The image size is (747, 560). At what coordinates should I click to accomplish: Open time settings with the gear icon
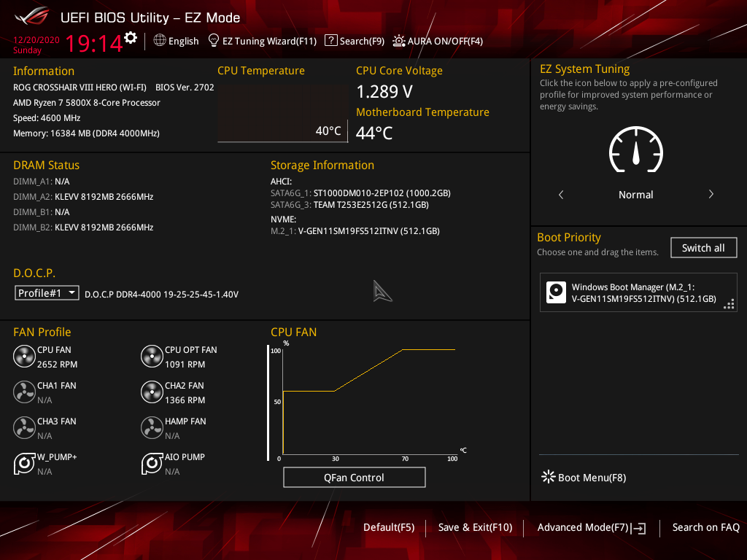pos(131,36)
